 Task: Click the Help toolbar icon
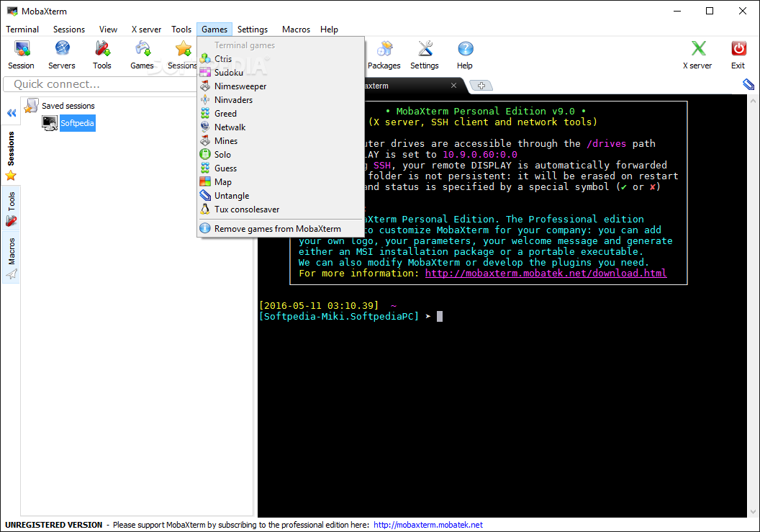[x=466, y=49]
